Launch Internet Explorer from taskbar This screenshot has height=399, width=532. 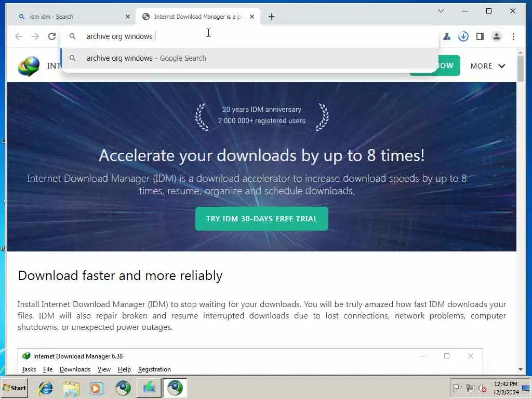[46, 388]
